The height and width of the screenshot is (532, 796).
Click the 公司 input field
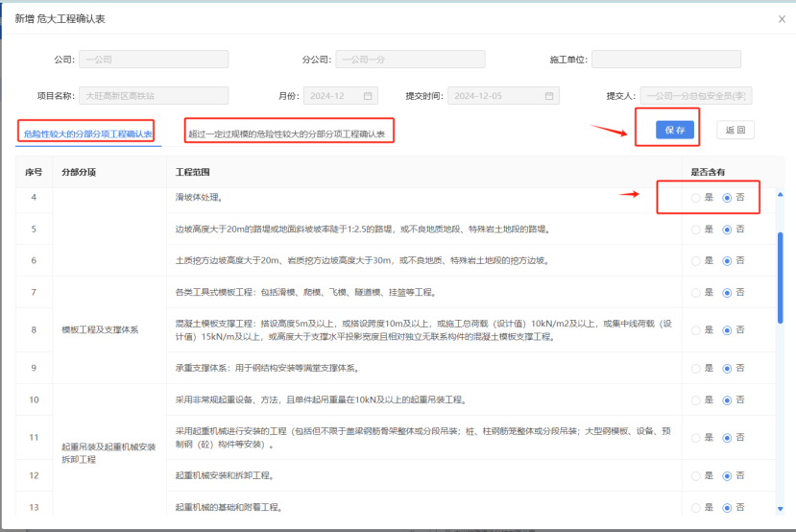(x=154, y=60)
